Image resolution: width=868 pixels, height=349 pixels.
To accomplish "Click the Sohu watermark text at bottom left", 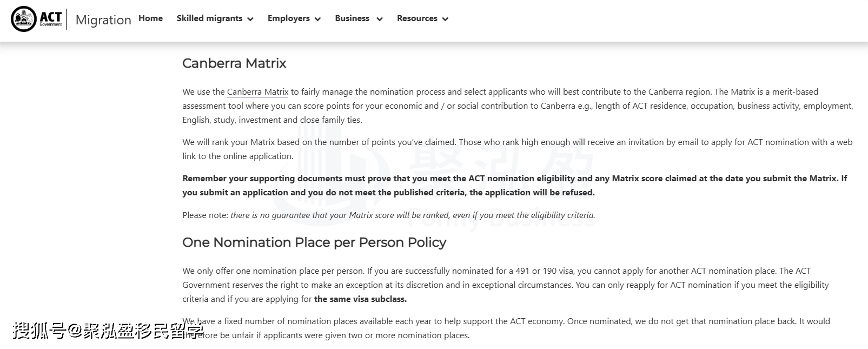I will tap(108, 330).
